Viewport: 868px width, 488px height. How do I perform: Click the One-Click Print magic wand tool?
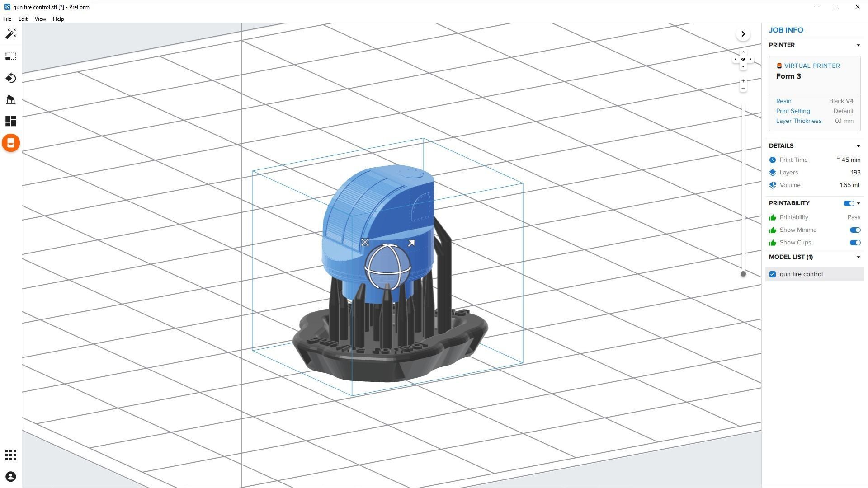point(11,34)
